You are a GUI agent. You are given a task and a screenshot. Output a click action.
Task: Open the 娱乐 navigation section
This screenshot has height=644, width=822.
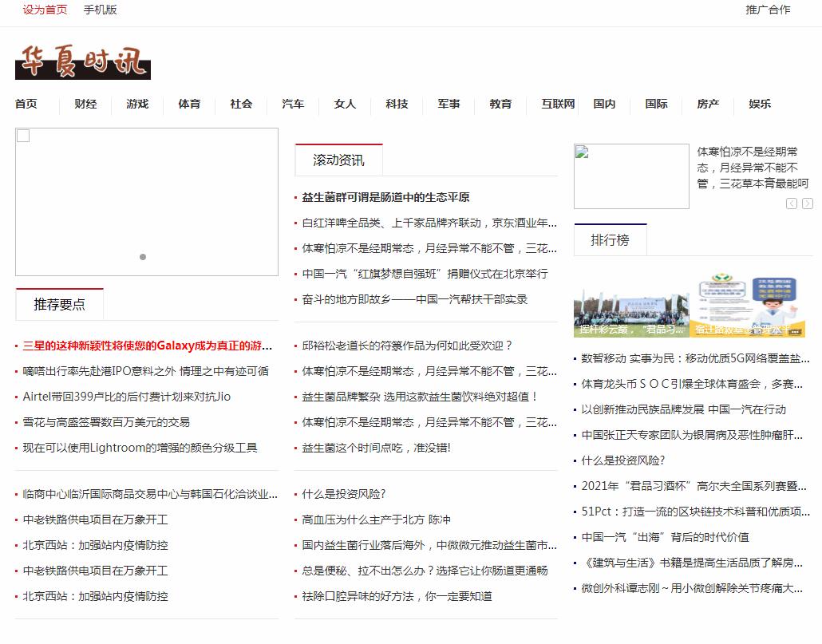click(760, 104)
